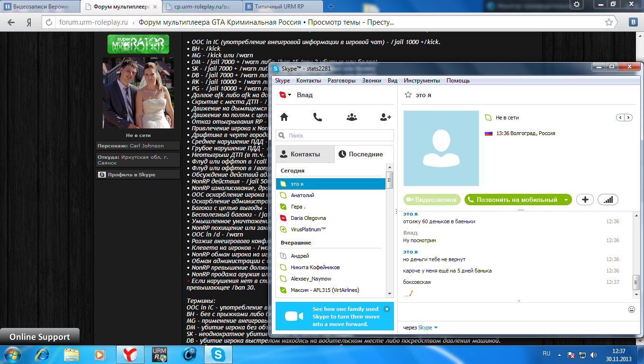
Task: Click the create group icon
Action: coord(351,117)
